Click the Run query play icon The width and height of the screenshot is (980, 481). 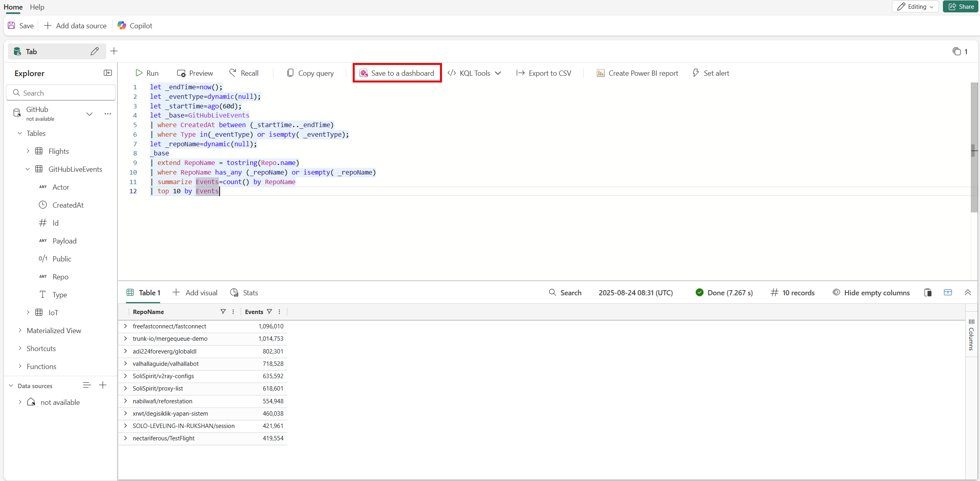[139, 73]
